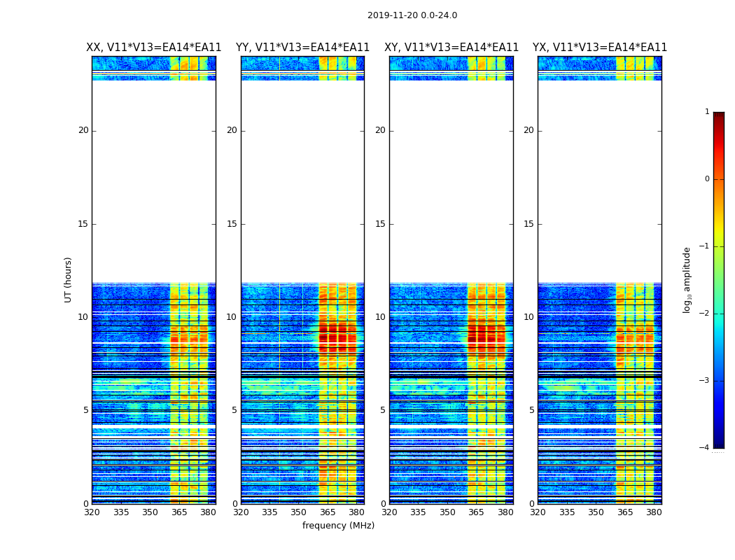Click the 365 tick under YX panel
Screen dimensions: 735x560
point(625,512)
